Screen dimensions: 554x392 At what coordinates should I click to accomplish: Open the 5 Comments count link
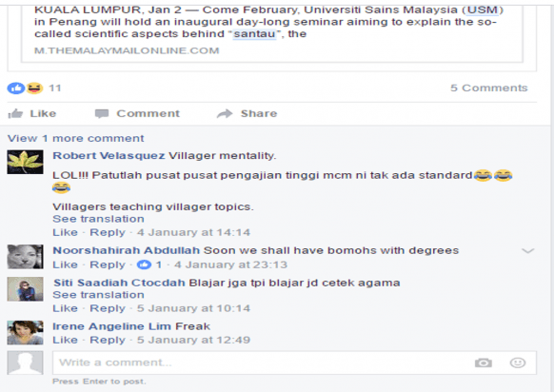(488, 88)
